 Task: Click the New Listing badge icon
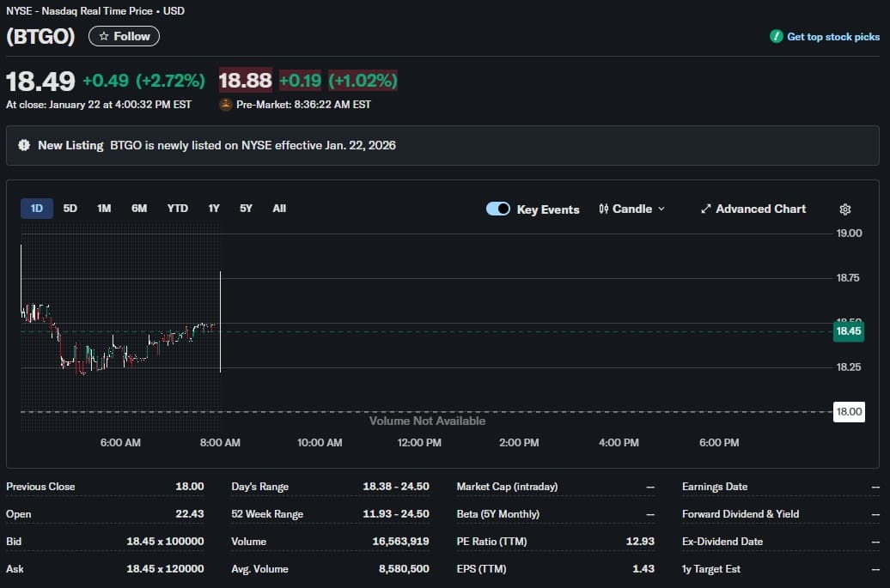24,146
